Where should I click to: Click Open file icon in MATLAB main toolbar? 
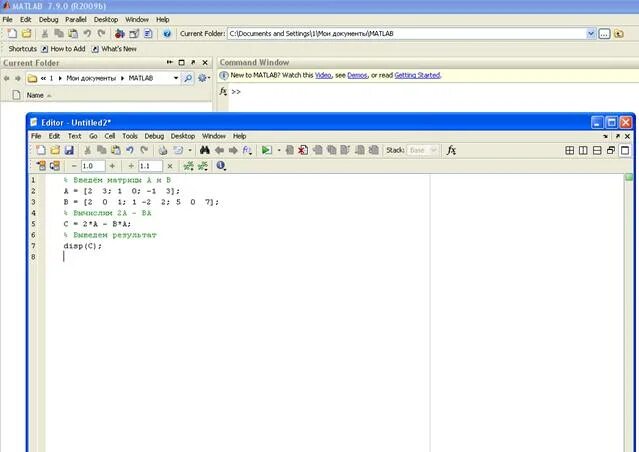click(x=26, y=33)
